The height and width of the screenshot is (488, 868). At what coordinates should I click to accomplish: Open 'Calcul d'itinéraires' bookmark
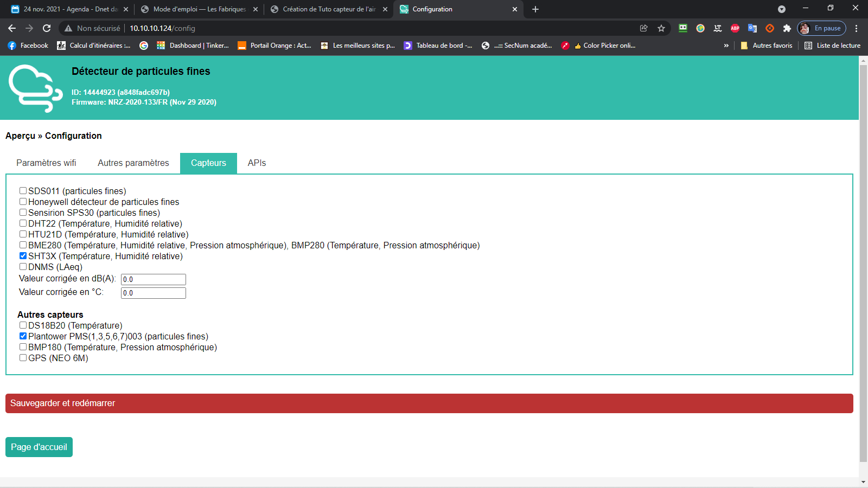pyautogui.click(x=94, y=46)
